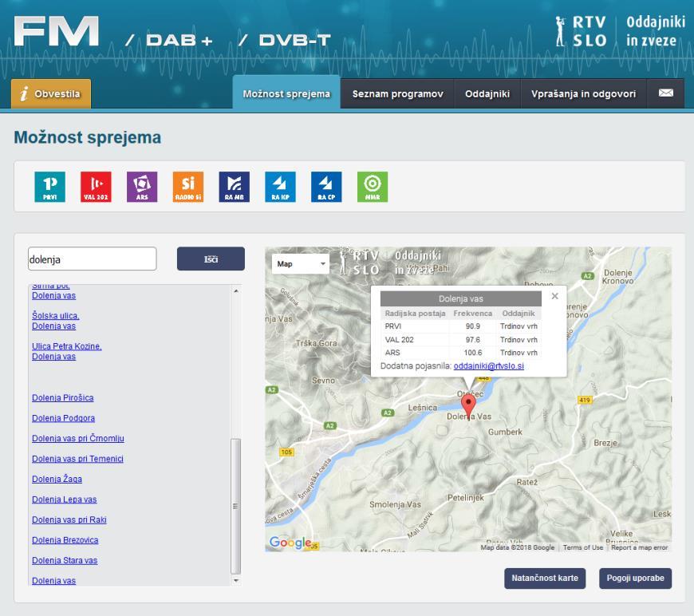Click the PRVI row in popup table
This screenshot has width=694, height=616.
(x=461, y=326)
